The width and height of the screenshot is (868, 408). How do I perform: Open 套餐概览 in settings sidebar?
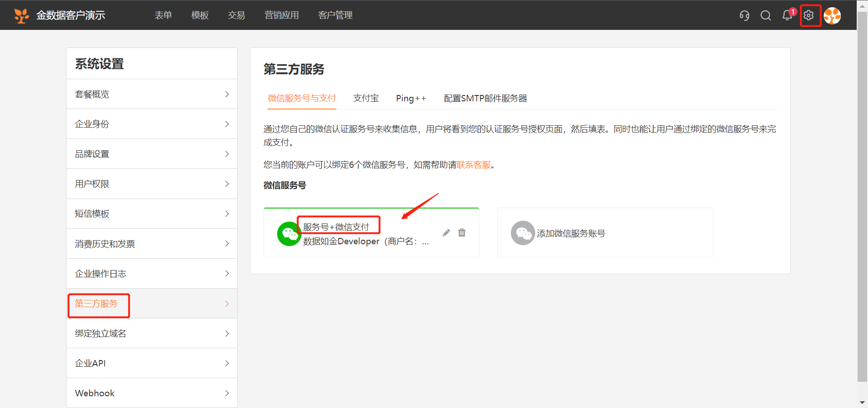(x=152, y=94)
